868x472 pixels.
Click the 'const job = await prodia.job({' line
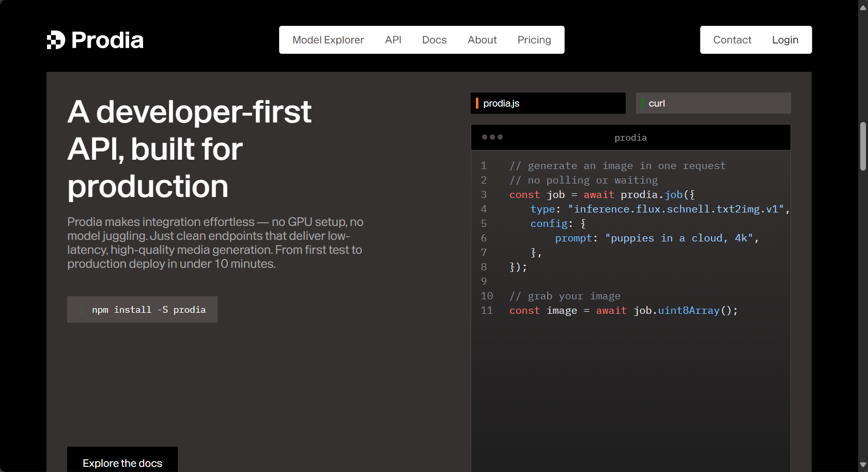[x=602, y=195]
